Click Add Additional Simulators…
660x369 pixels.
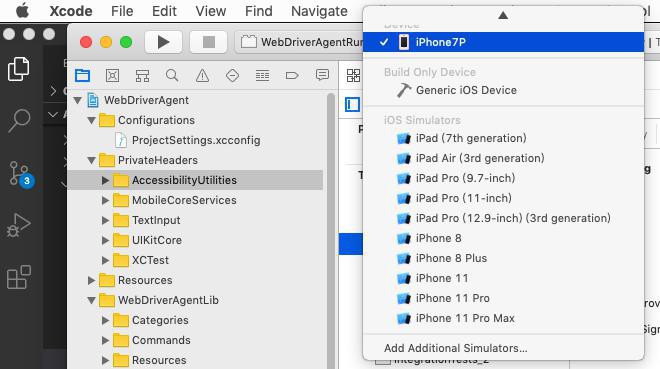(x=455, y=348)
